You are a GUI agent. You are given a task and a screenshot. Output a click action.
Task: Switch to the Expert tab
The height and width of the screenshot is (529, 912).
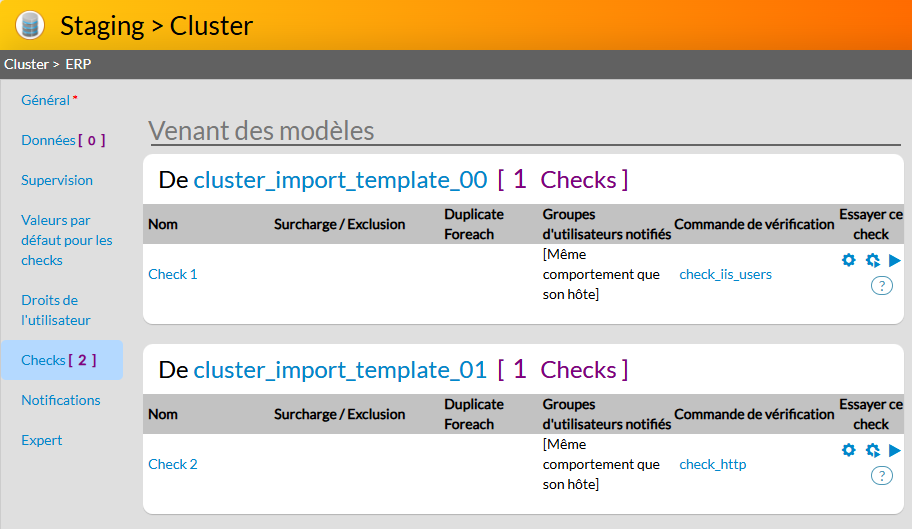pyautogui.click(x=42, y=440)
